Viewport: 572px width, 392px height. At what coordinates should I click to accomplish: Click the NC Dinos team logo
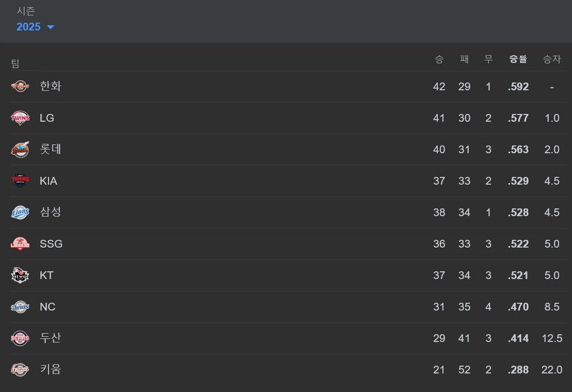coord(20,307)
